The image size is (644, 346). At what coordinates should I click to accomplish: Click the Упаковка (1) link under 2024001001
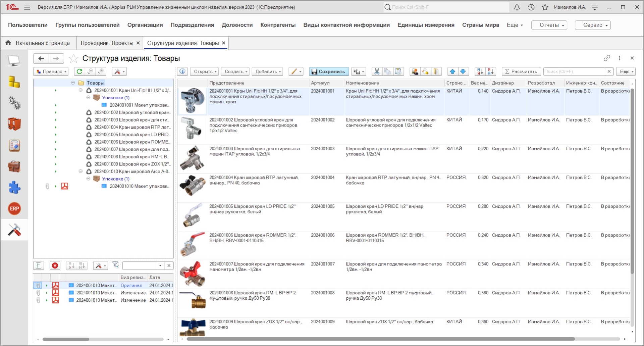click(x=116, y=98)
